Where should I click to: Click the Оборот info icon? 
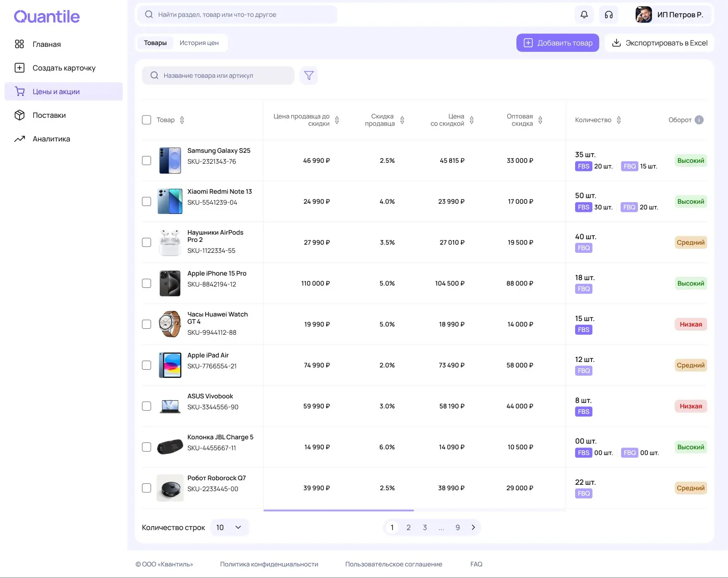699,120
